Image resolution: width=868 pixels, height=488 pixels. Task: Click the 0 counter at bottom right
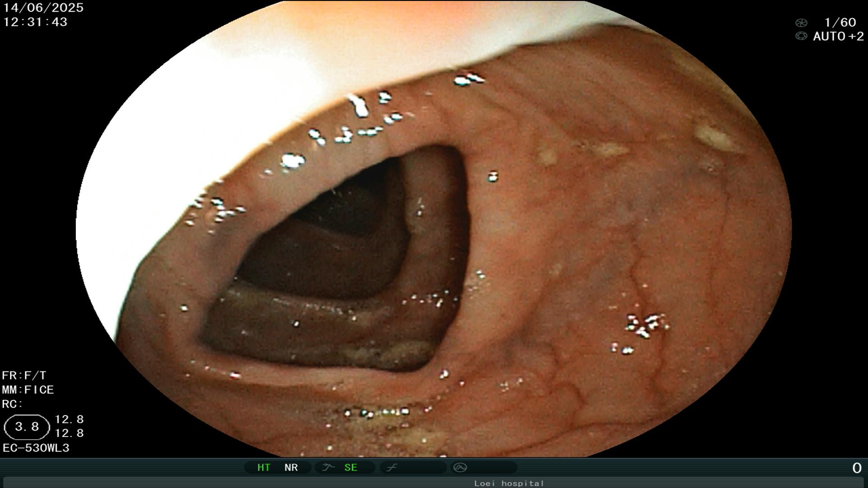click(857, 468)
